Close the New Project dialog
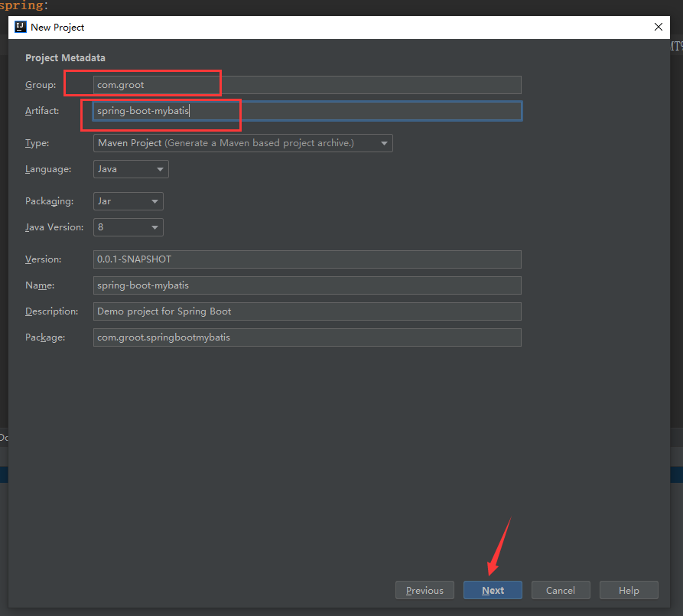This screenshot has height=616, width=683. [x=659, y=27]
